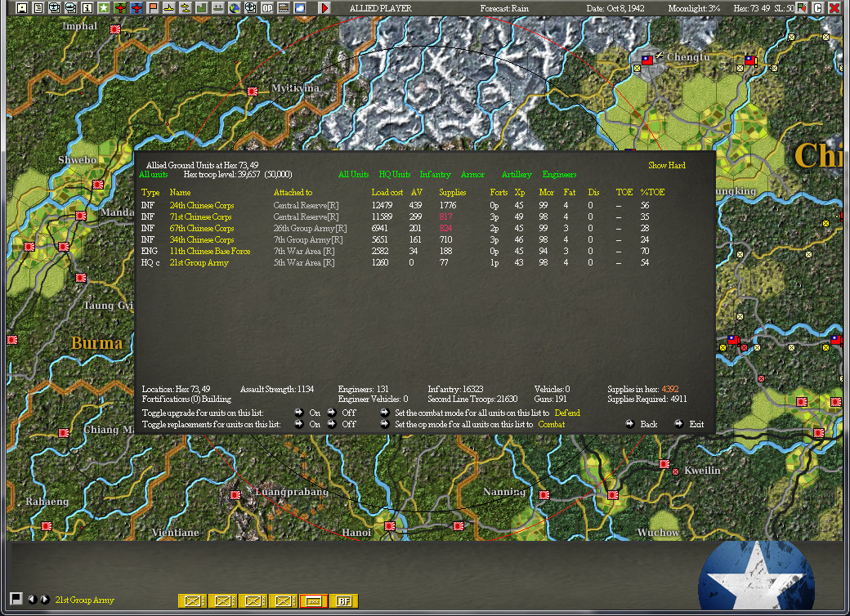Click the Japanese base icon at Myitkyina
The height and width of the screenshot is (616, 850).
[252, 92]
